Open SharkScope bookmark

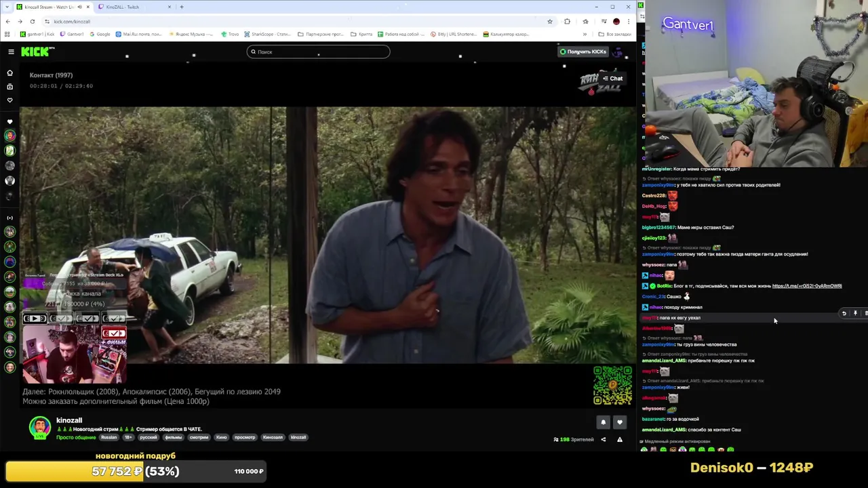click(x=267, y=34)
